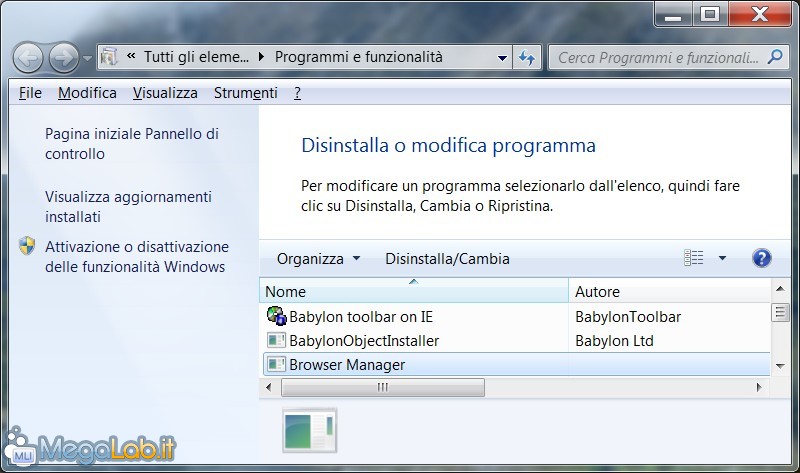Click the horizontal scrollbar right arrow
This screenshot has height=473, width=800.
coord(759,387)
